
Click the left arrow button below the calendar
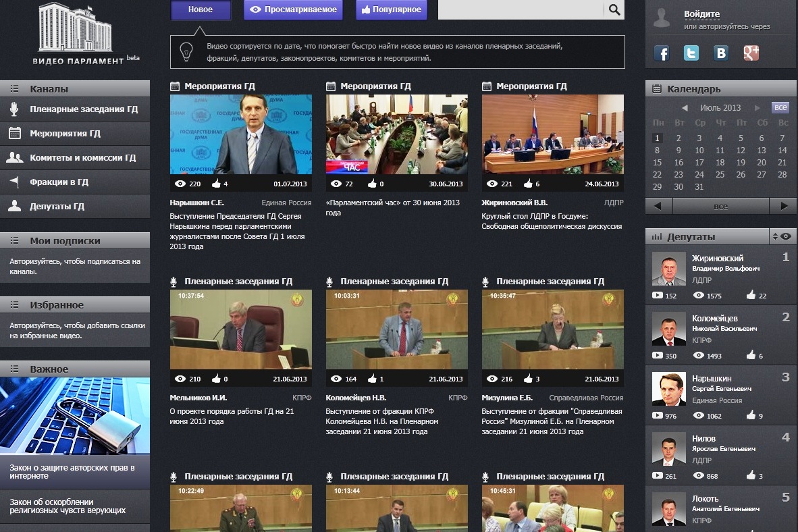tap(658, 206)
